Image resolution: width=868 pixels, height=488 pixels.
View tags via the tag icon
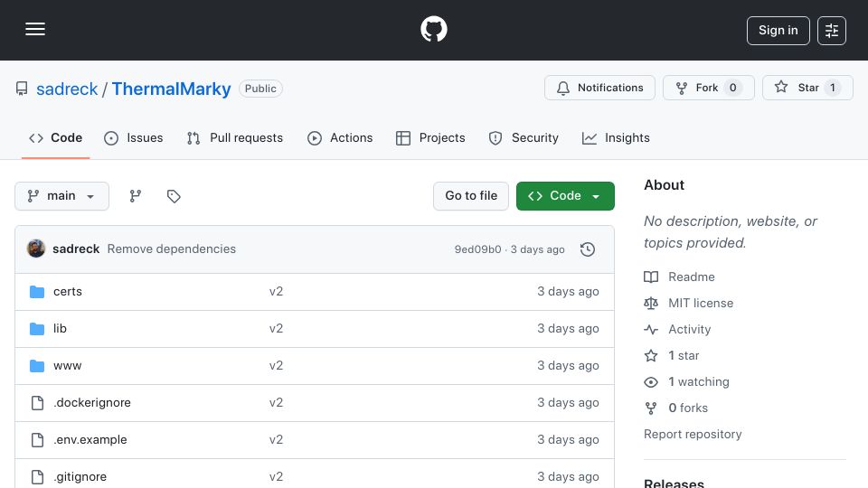coord(174,196)
